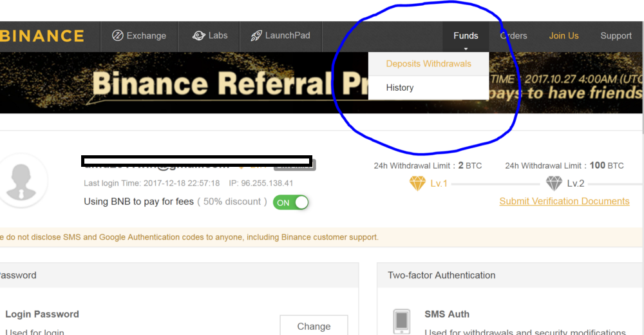Screen dimensions: 644x335
Task: Open the LaunchPad page
Action: [281, 36]
